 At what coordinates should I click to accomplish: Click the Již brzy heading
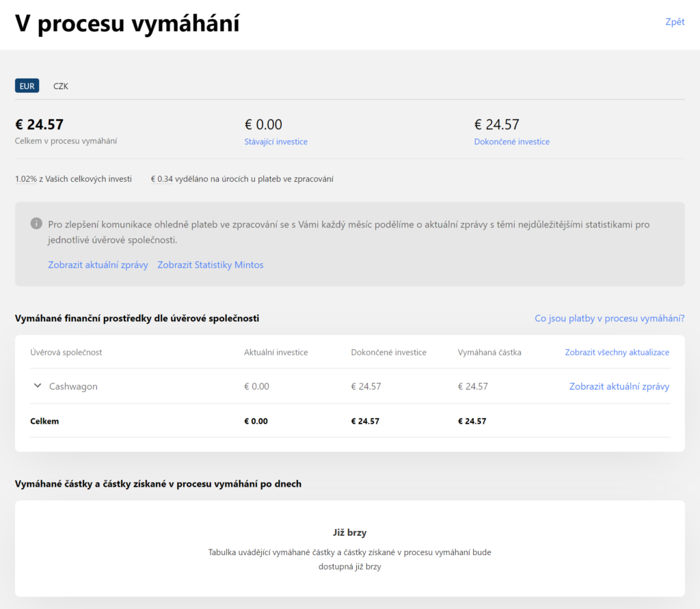click(349, 532)
